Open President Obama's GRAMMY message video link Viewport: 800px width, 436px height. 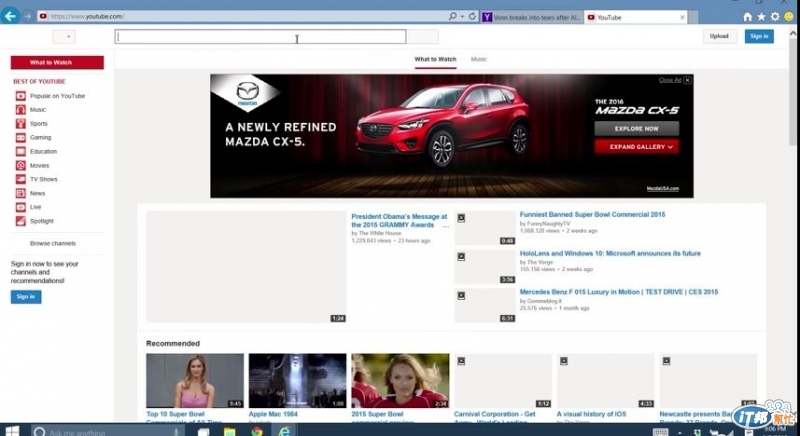click(x=399, y=221)
